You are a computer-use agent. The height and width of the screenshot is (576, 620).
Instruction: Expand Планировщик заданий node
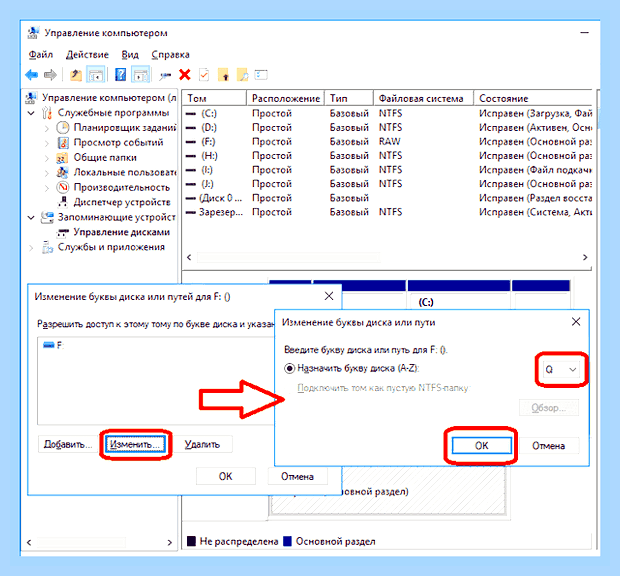click(47, 128)
